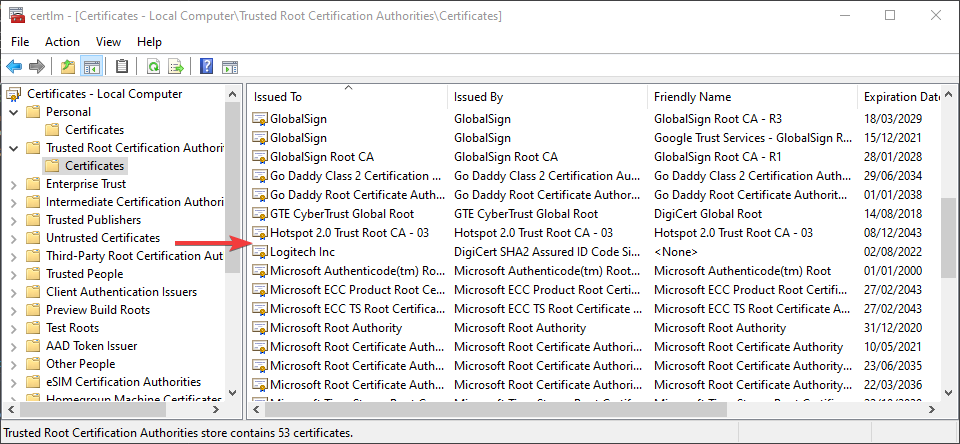This screenshot has width=960, height=444.
Task: Click the gray Forward arrow in toolbar
Action: pyautogui.click(x=37, y=66)
